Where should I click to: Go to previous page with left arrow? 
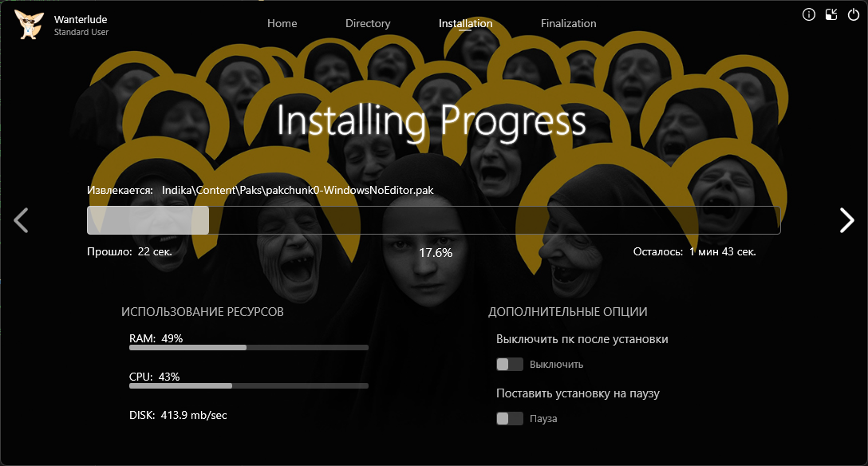click(x=22, y=220)
